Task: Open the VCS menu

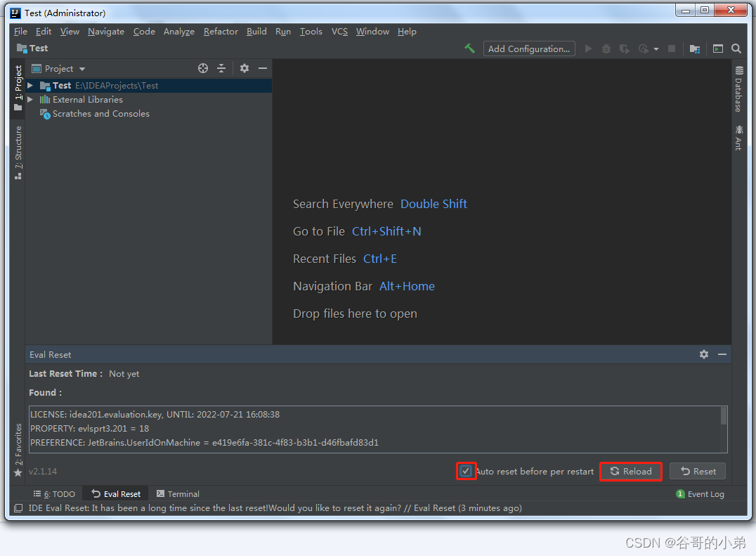Action: tap(339, 32)
